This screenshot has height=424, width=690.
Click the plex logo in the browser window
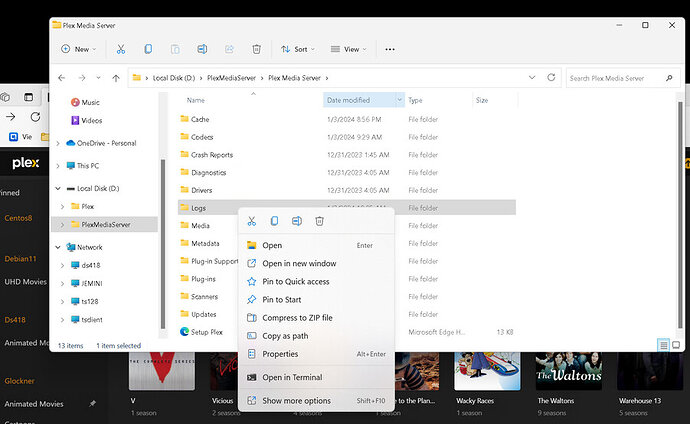(x=26, y=163)
